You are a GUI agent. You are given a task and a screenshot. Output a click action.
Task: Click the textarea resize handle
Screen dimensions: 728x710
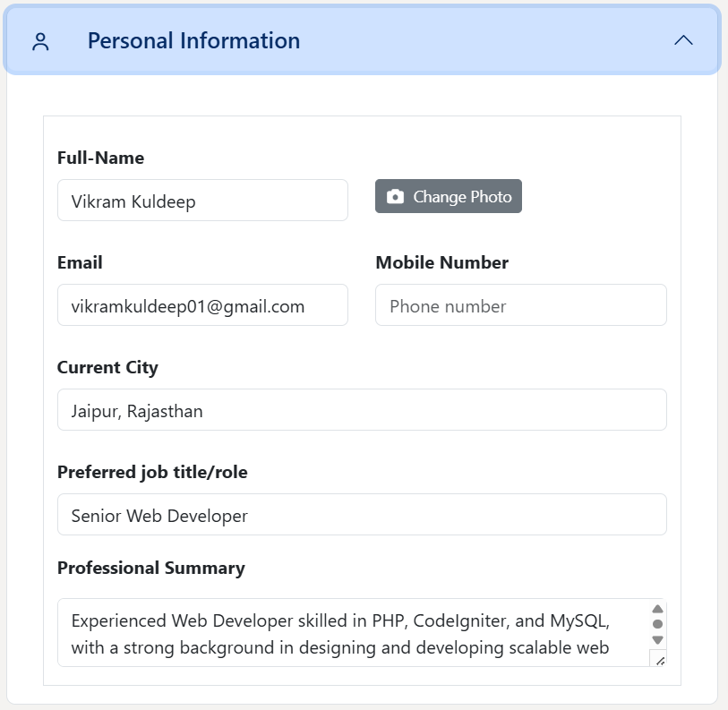coord(660,661)
